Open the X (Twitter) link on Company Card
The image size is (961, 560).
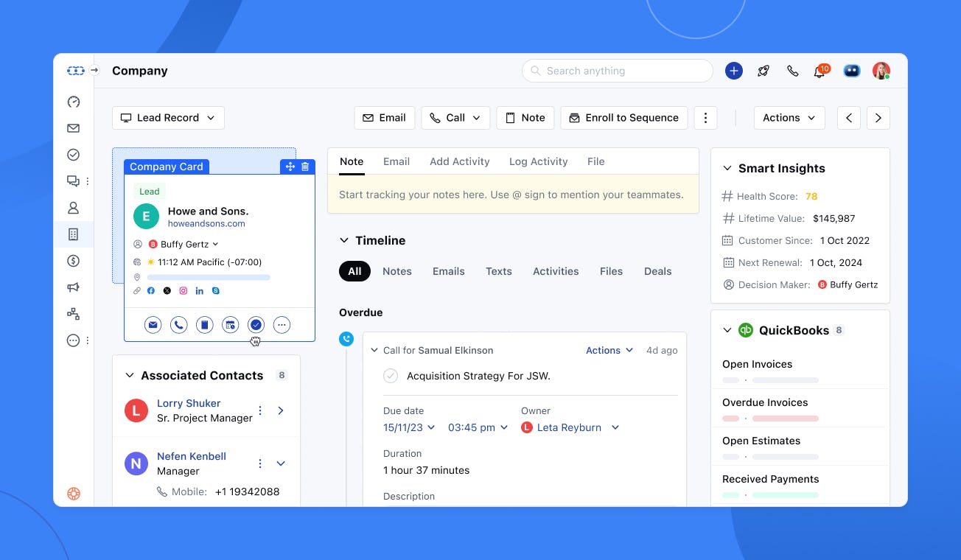[167, 291]
